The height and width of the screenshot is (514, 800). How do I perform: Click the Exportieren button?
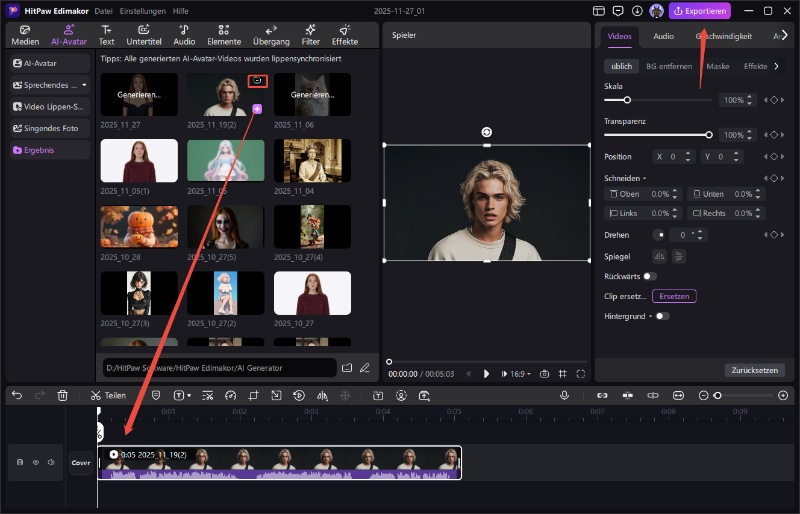click(700, 11)
